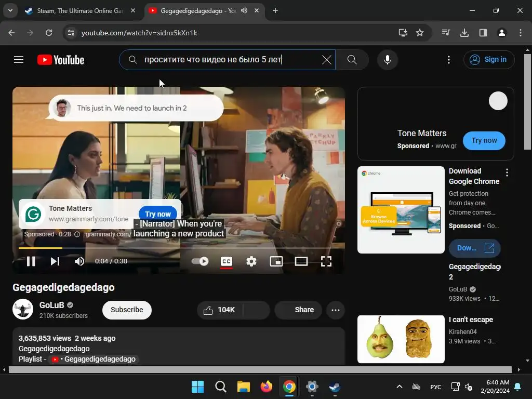Image resolution: width=532 pixels, height=399 pixels.
Task: Open I can't escape video thumbnail
Action: [401, 339]
